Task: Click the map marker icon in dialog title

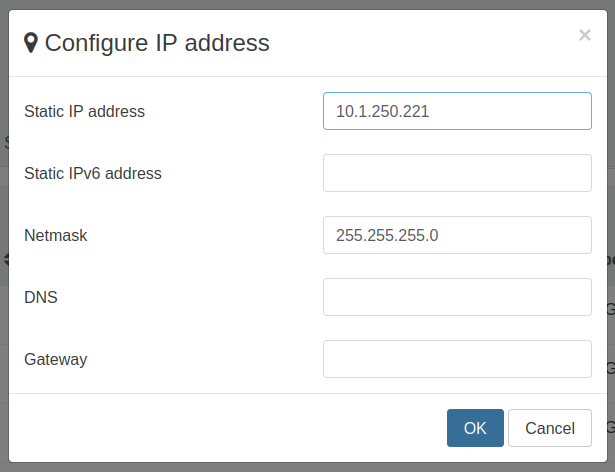Action: click(31, 42)
